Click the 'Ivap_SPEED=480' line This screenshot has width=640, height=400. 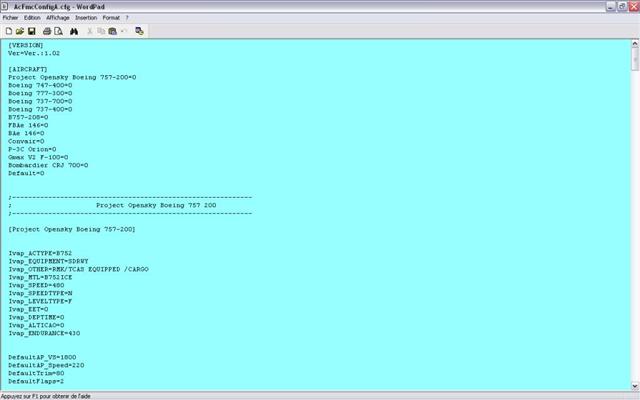[x=36, y=285]
